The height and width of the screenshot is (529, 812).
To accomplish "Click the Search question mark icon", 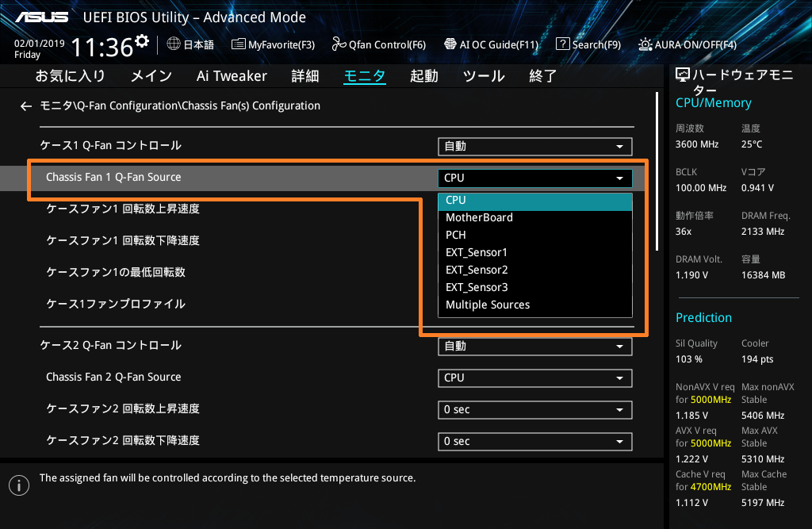I will coord(562,44).
